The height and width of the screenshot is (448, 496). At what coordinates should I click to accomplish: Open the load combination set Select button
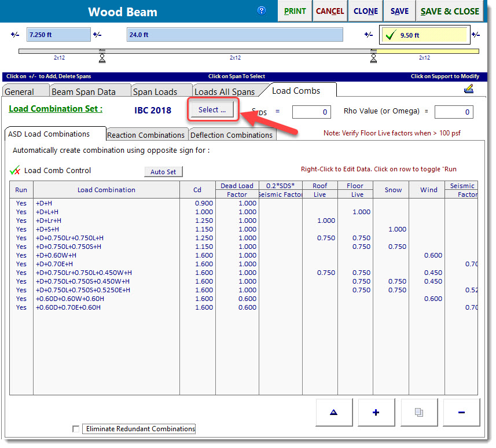(x=212, y=110)
